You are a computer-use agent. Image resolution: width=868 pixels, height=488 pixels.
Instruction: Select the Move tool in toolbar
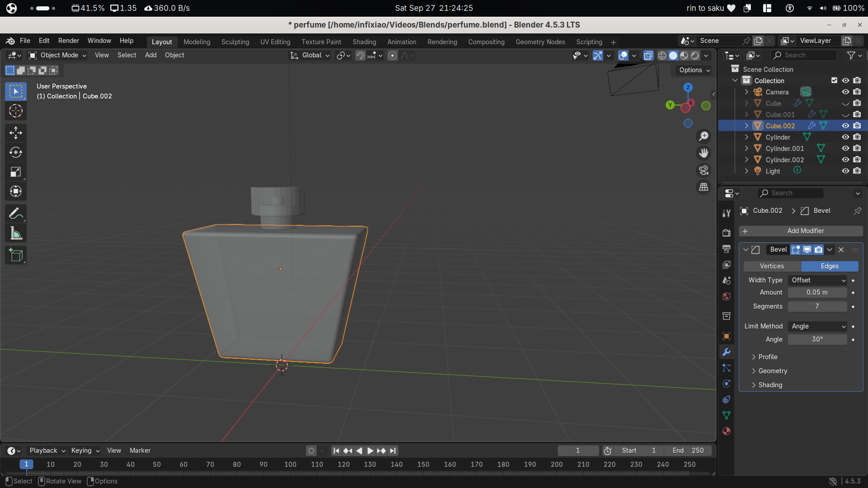[16, 132]
